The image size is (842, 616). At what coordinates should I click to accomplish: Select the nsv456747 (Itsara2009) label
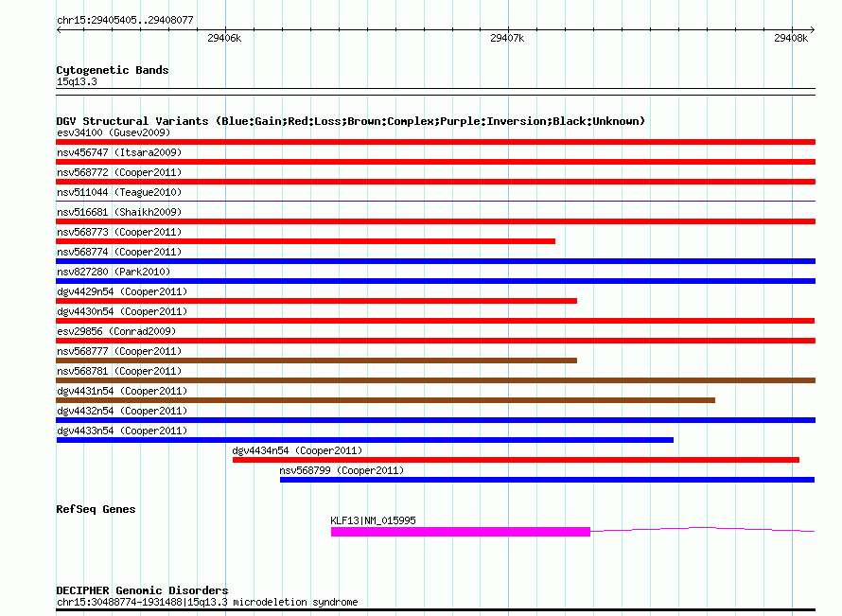[119, 152]
